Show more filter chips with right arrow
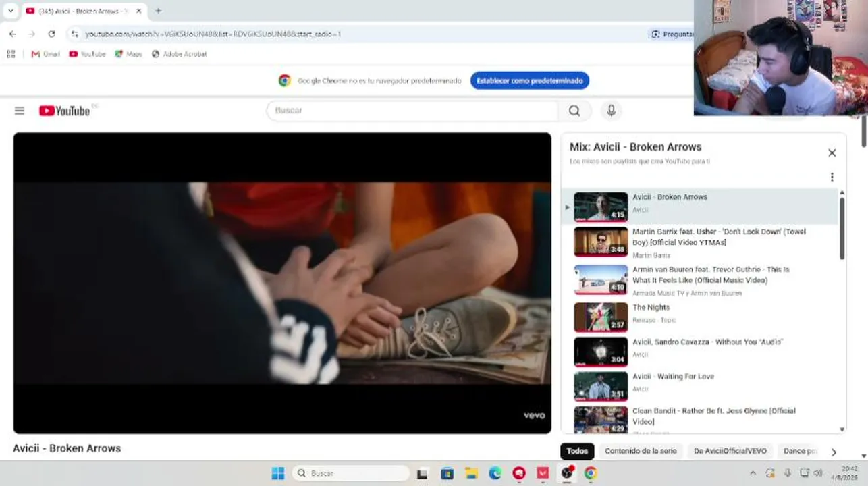The image size is (868, 486). click(x=834, y=452)
